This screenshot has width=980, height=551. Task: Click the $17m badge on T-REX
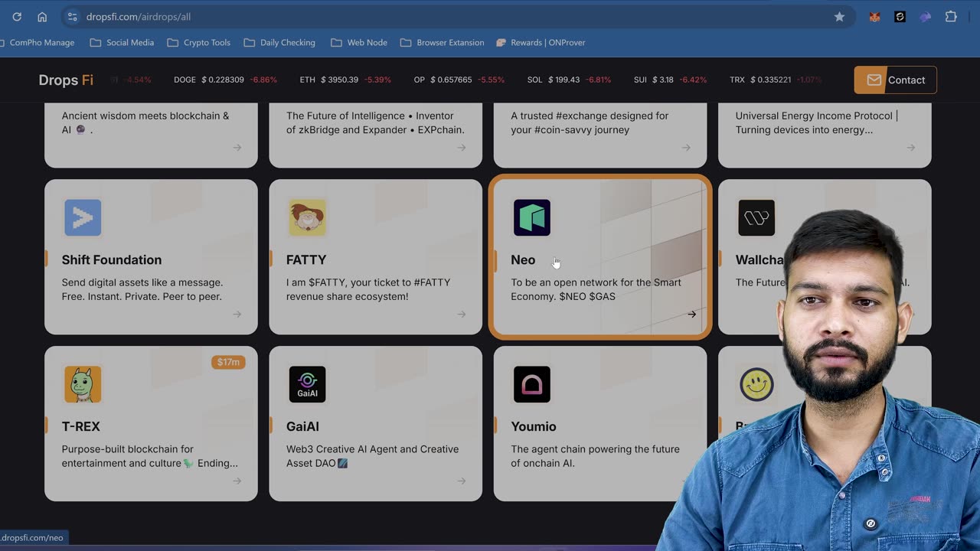228,362
